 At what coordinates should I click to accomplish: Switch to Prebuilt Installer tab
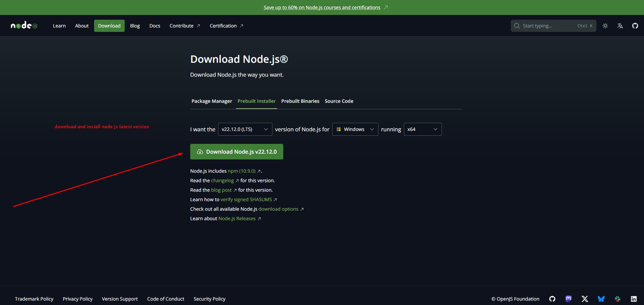256,101
